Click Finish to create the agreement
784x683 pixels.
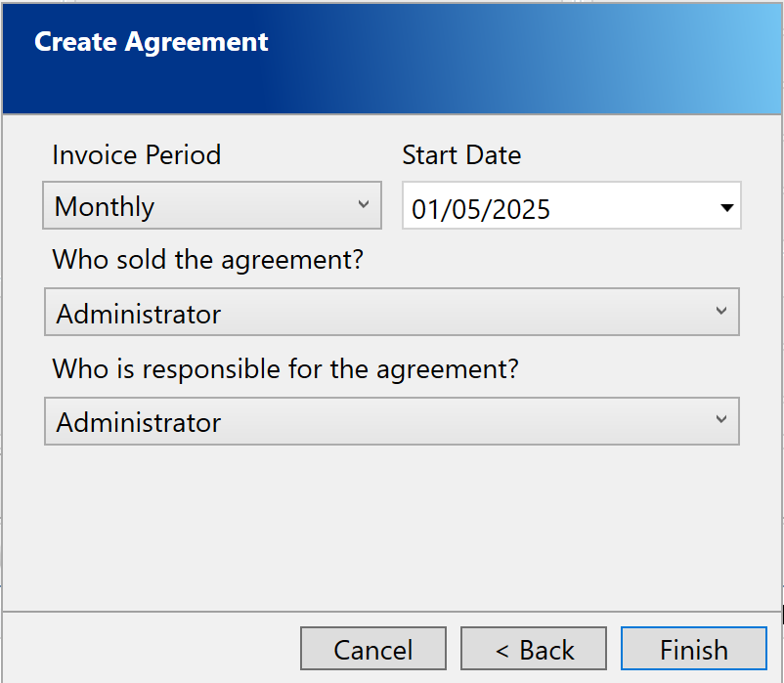point(693,650)
